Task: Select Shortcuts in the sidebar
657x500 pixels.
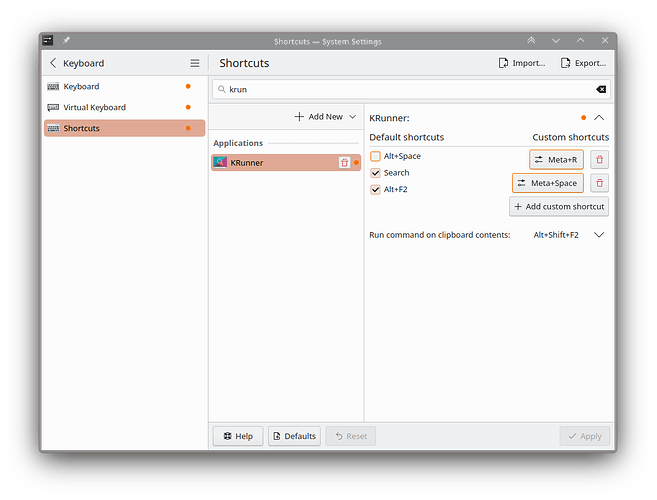Action: pyautogui.click(x=124, y=128)
